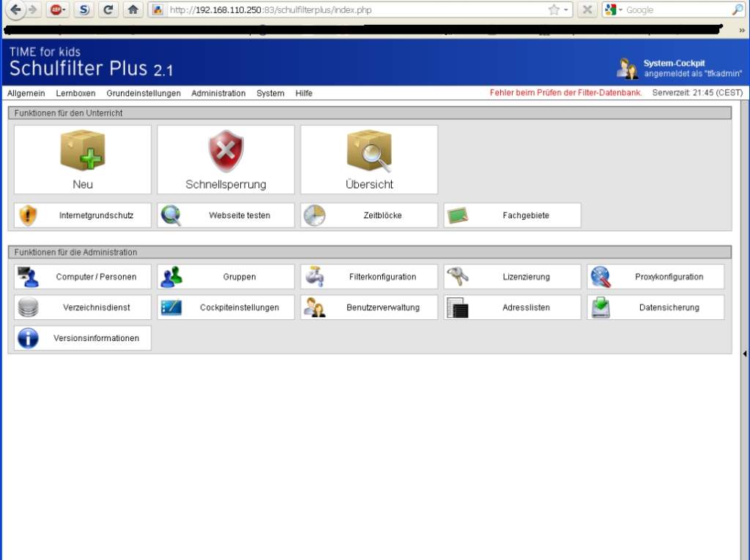Click the Versionsinformationen info icon
This screenshot has width=750, height=560.
tap(28, 338)
